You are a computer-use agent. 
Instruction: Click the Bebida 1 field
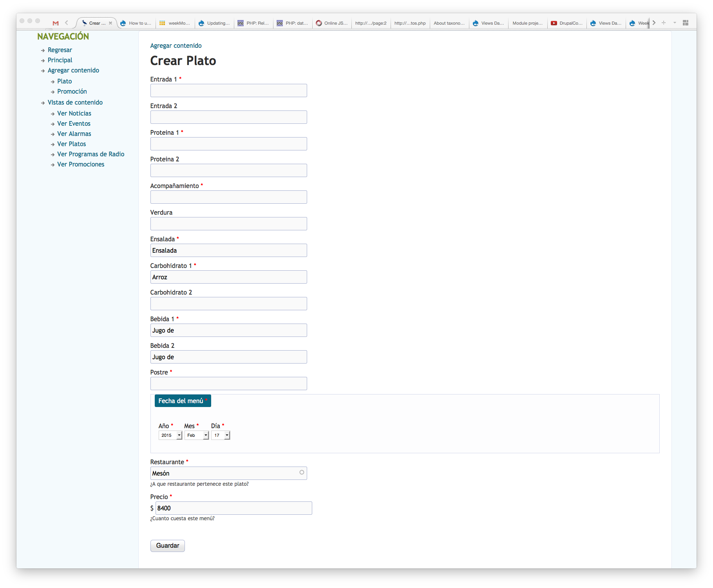click(x=229, y=330)
